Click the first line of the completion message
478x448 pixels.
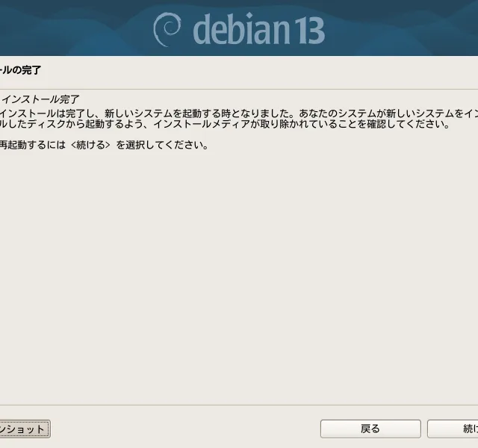pos(239,113)
